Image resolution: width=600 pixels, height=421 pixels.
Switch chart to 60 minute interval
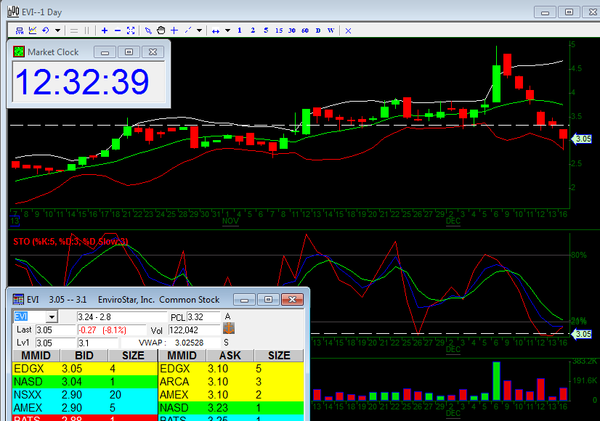tap(304, 31)
